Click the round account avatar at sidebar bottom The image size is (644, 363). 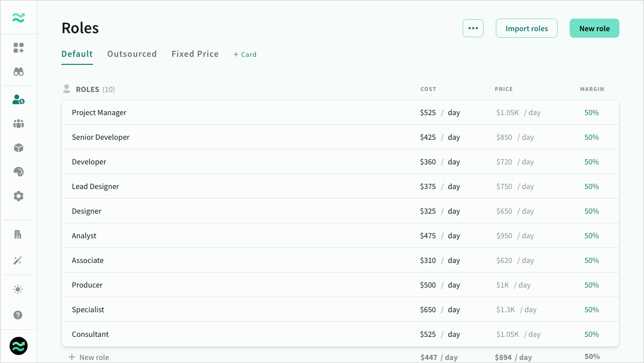point(19,346)
